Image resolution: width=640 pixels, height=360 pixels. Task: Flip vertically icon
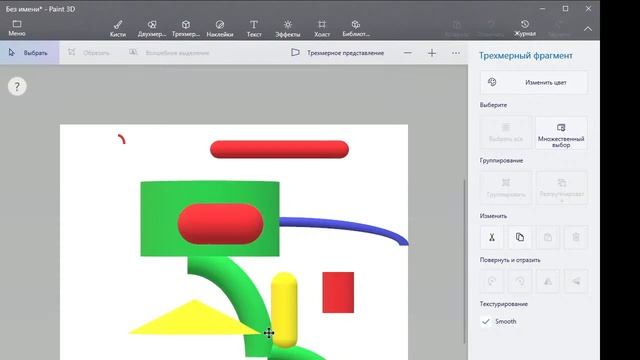click(x=576, y=281)
